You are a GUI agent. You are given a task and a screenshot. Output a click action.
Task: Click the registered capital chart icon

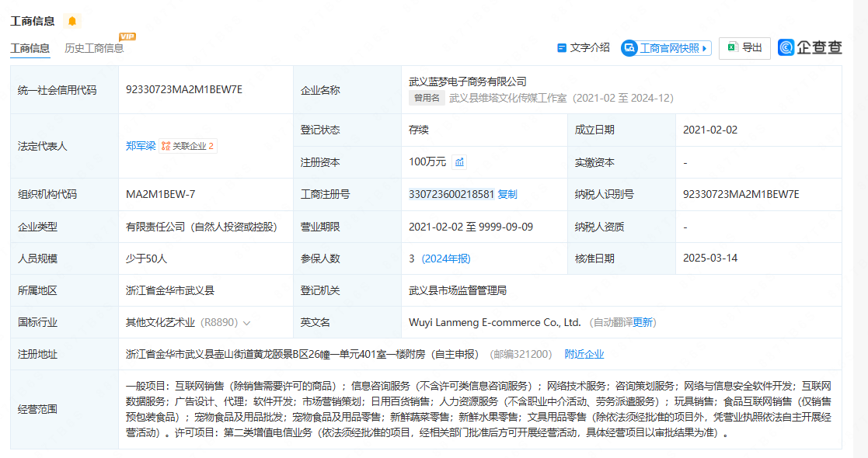459,162
